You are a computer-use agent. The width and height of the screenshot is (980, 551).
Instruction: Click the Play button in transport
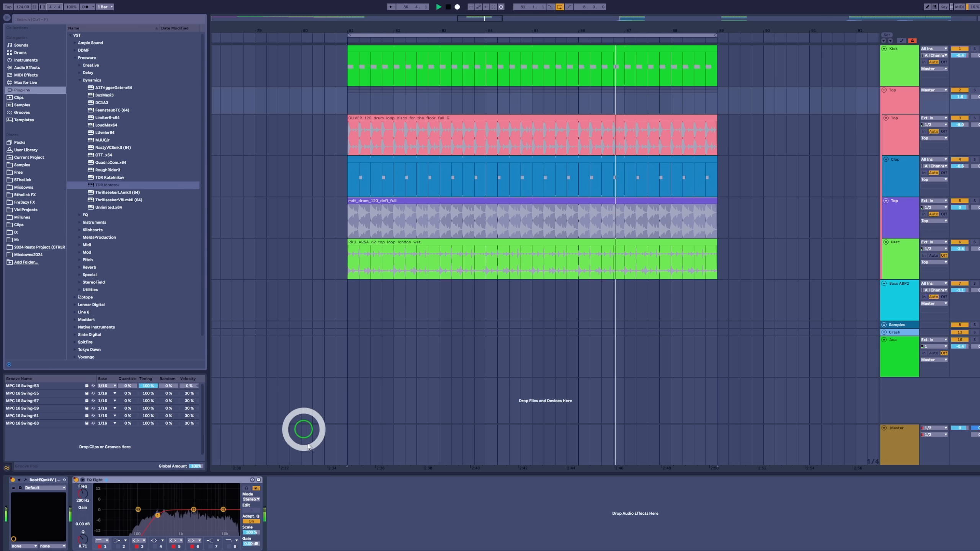pos(439,7)
